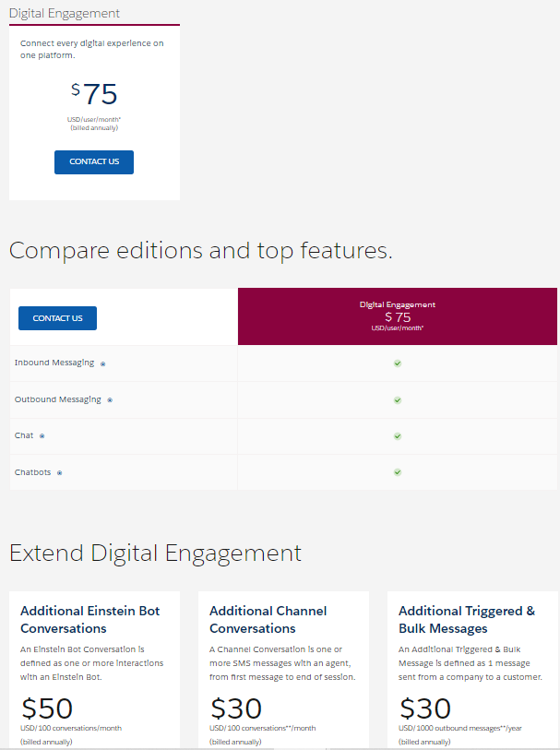Viewport: 560px width, 750px height.
Task: Open the info tooltip beside Inbound Messaging
Action: coord(102,364)
